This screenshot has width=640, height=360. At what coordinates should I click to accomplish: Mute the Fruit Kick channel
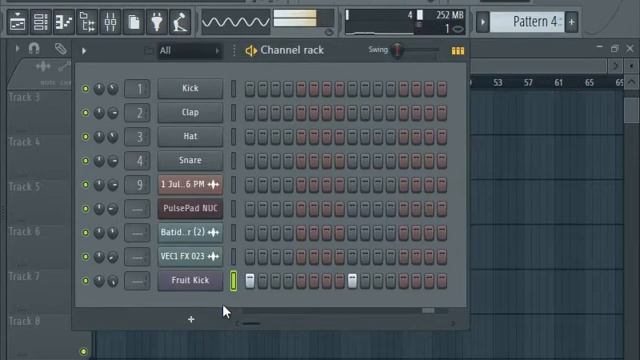(x=85, y=281)
